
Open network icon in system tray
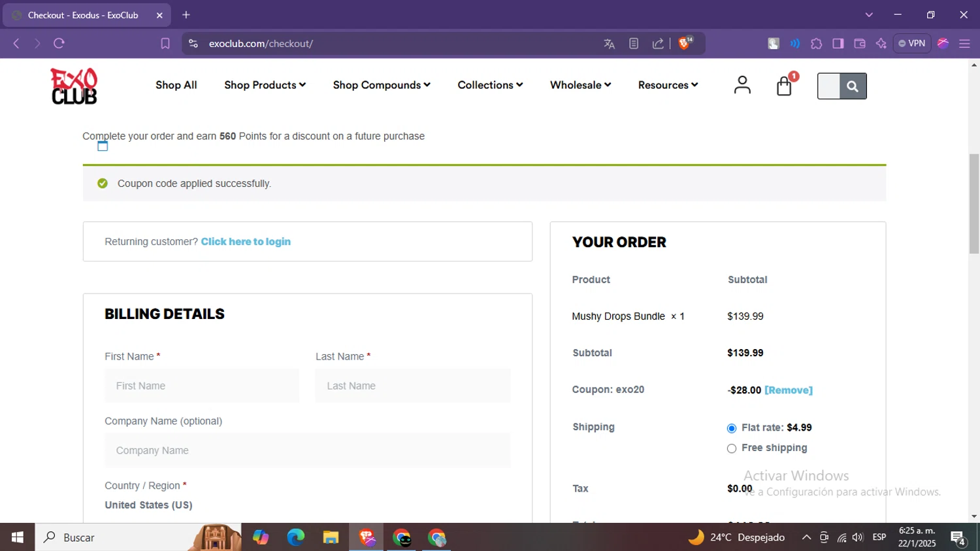841,537
